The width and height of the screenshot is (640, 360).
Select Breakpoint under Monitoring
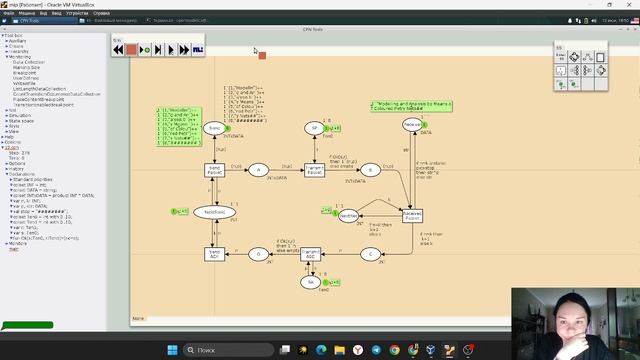coord(24,73)
